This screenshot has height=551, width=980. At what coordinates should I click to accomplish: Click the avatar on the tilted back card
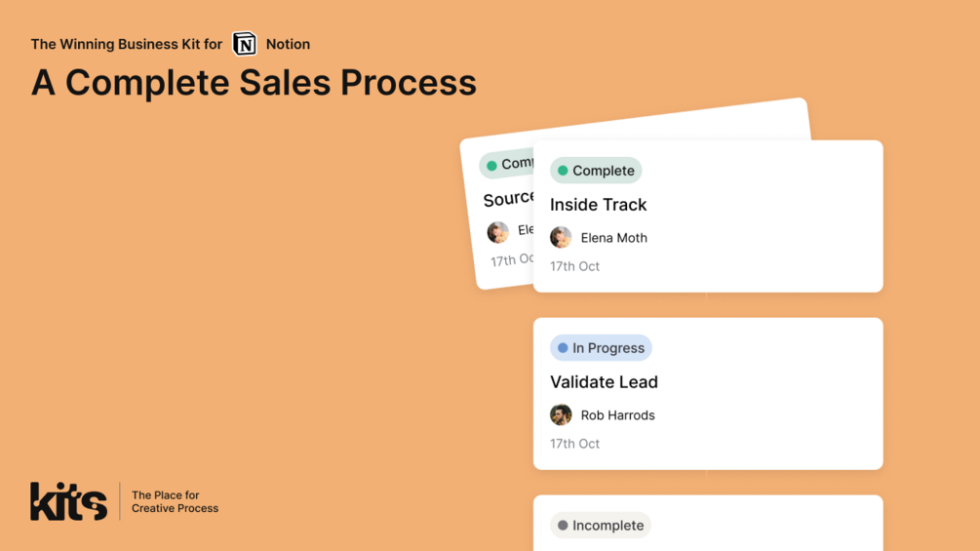[x=498, y=232]
